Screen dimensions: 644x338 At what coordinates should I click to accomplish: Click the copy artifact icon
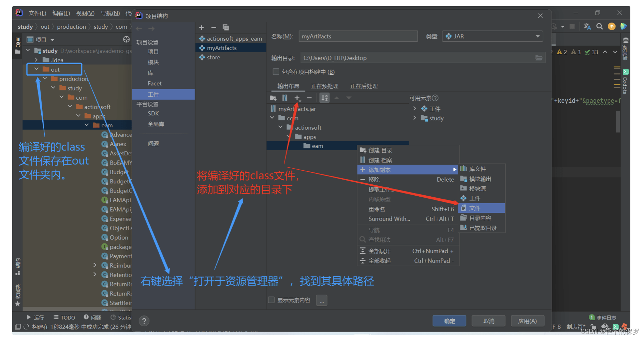(226, 28)
